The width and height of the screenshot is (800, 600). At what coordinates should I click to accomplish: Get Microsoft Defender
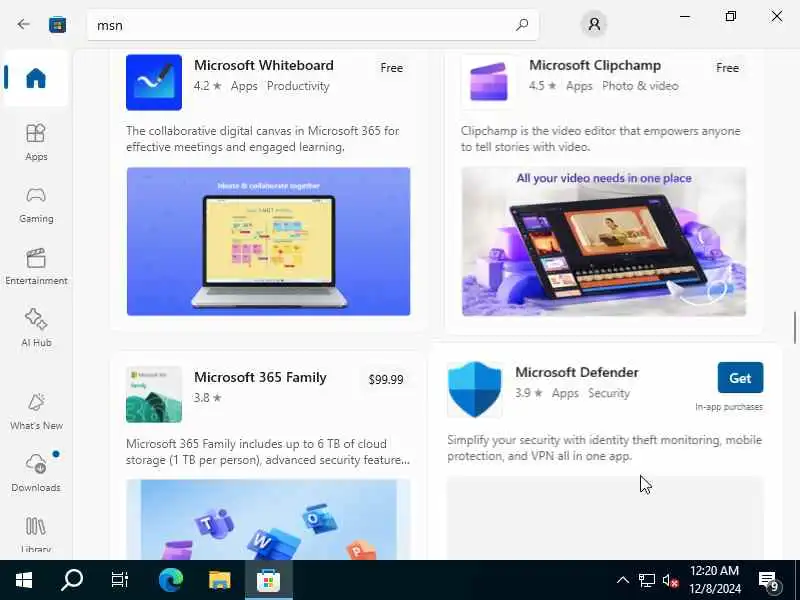740,378
